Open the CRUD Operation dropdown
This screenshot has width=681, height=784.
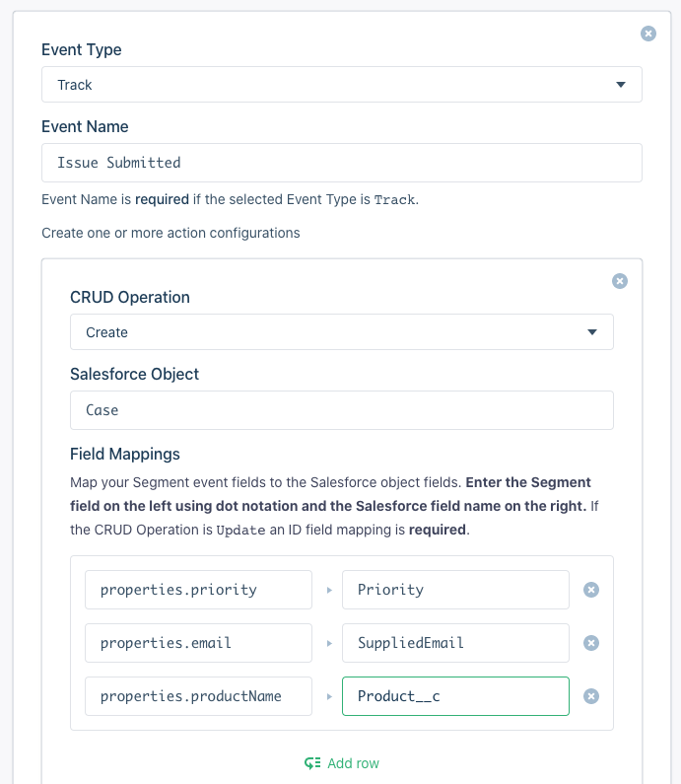pos(341,332)
